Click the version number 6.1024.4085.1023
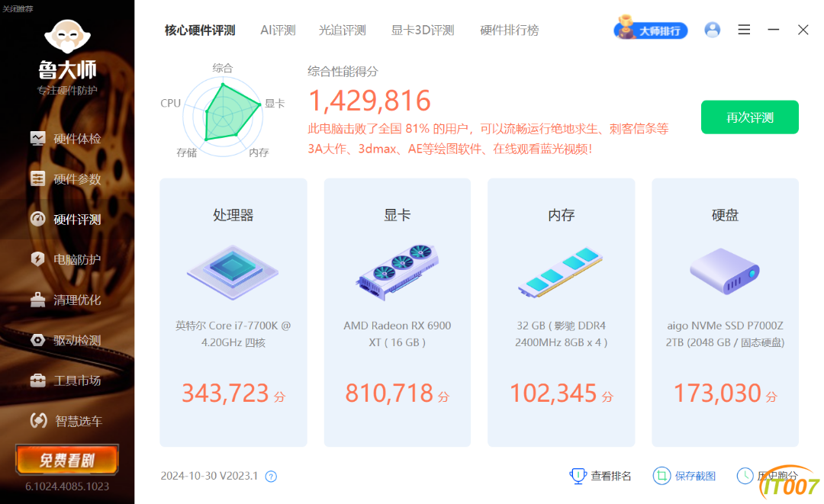 pos(67,486)
